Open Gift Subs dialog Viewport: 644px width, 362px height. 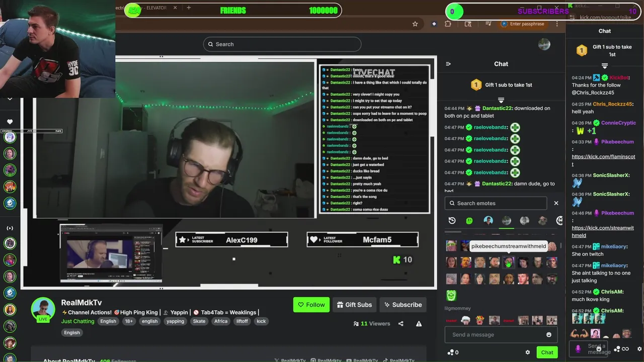[354, 305]
